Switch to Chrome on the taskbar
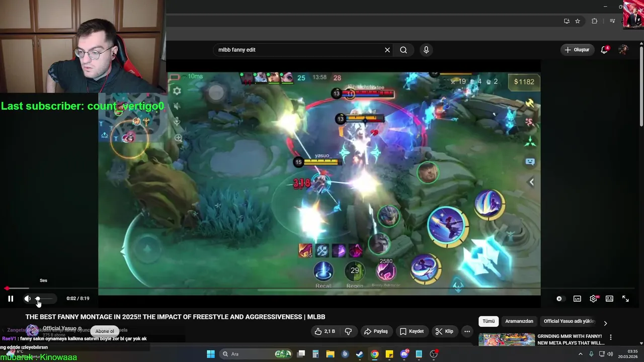 pos(374,354)
